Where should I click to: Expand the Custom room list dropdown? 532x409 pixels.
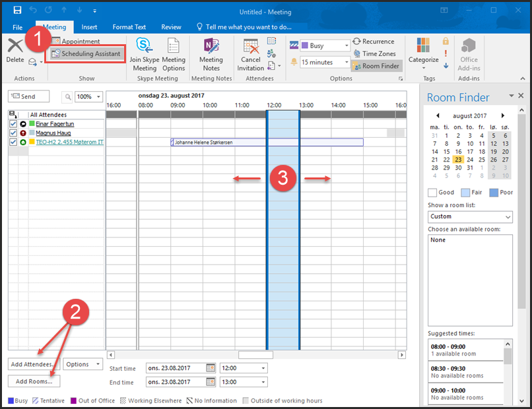(507, 216)
